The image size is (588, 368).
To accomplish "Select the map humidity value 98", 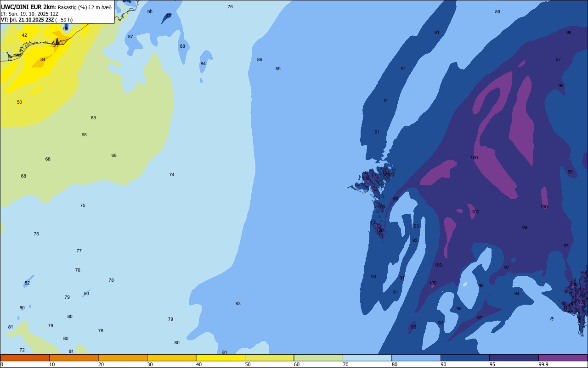I will pos(569,33).
